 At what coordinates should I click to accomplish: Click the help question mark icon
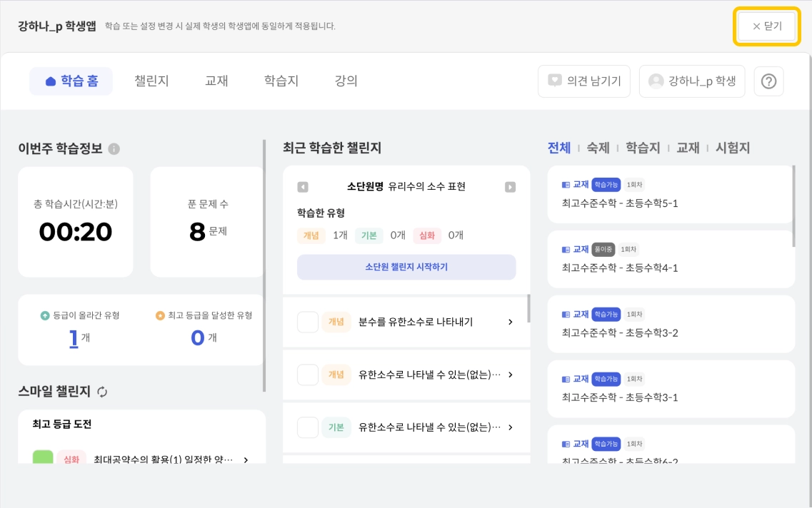pos(768,81)
